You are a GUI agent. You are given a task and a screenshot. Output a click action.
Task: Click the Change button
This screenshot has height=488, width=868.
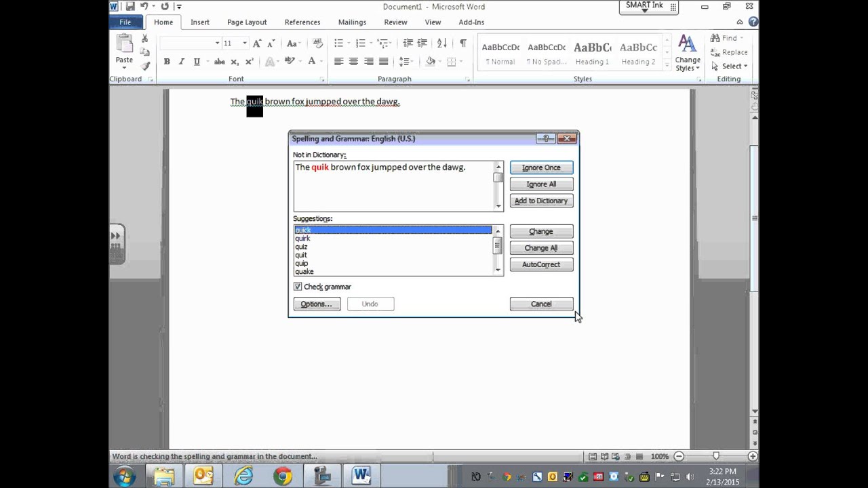point(541,232)
